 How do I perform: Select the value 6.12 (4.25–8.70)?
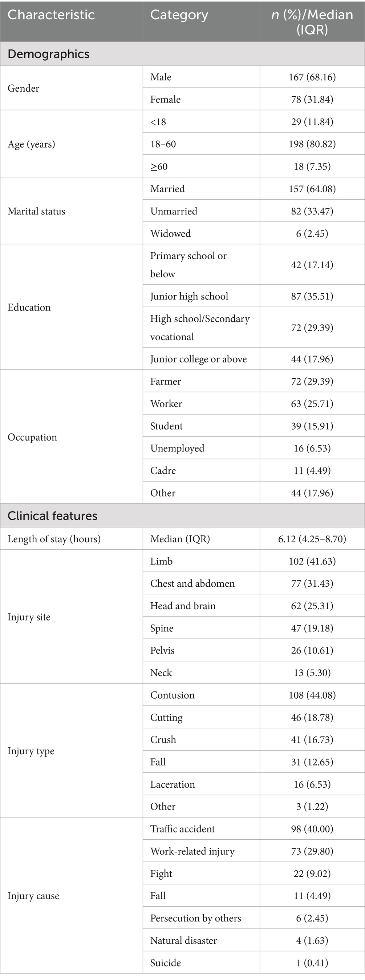pos(312,539)
